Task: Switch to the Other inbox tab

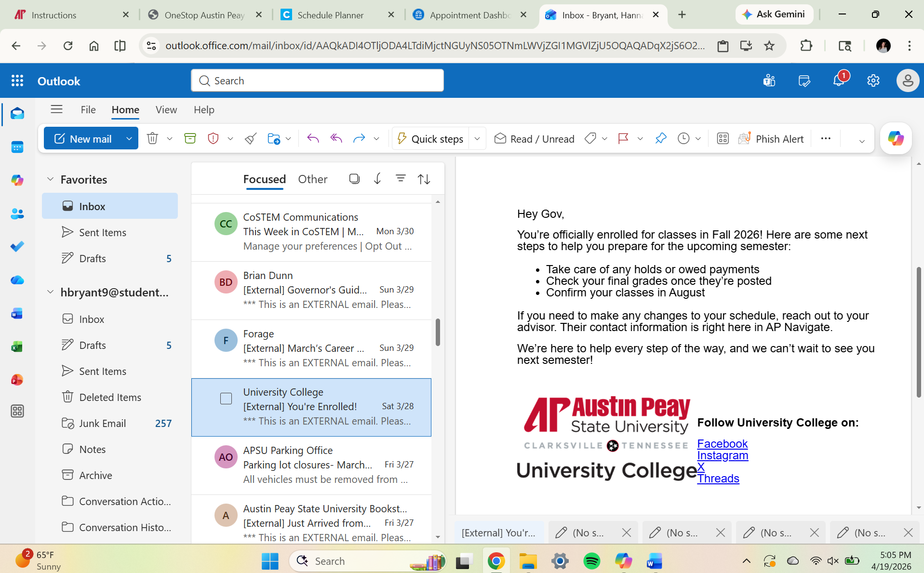Action: click(x=312, y=179)
